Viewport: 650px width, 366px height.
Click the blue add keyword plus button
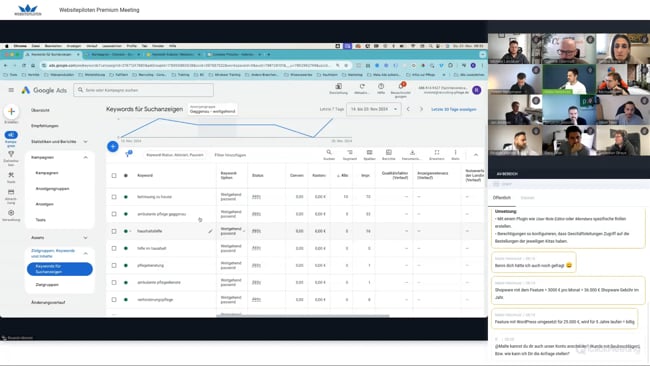point(113,146)
